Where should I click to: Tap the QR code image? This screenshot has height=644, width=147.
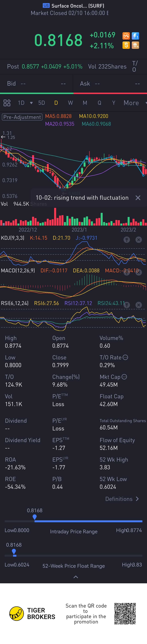pyautogui.click(x=125, y=614)
